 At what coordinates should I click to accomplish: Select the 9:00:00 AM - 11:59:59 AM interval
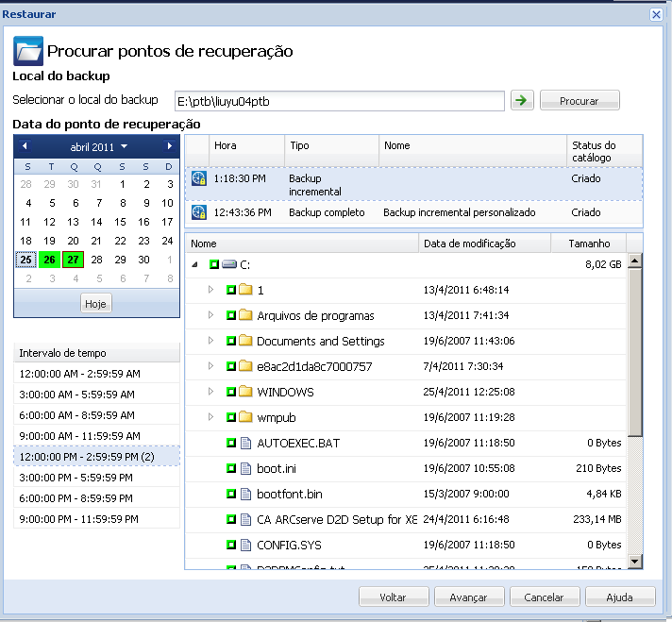(96, 435)
